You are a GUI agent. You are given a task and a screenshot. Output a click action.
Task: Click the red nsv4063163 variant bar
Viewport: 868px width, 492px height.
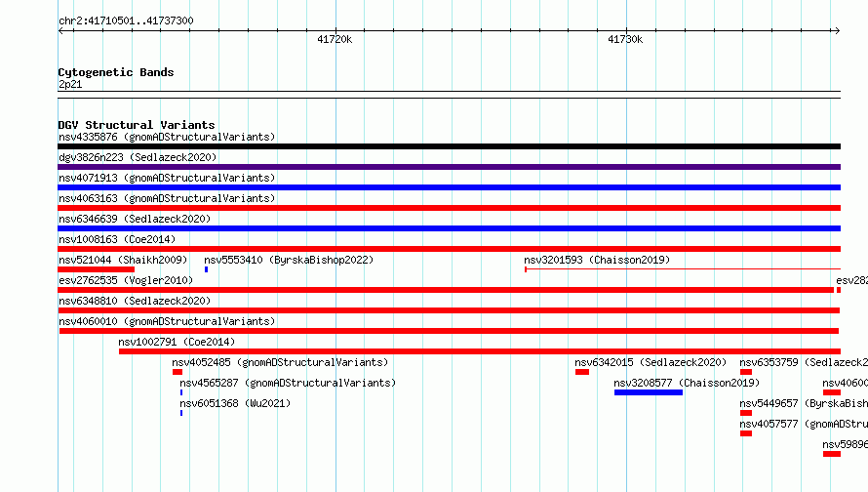pyautogui.click(x=449, y=208)
